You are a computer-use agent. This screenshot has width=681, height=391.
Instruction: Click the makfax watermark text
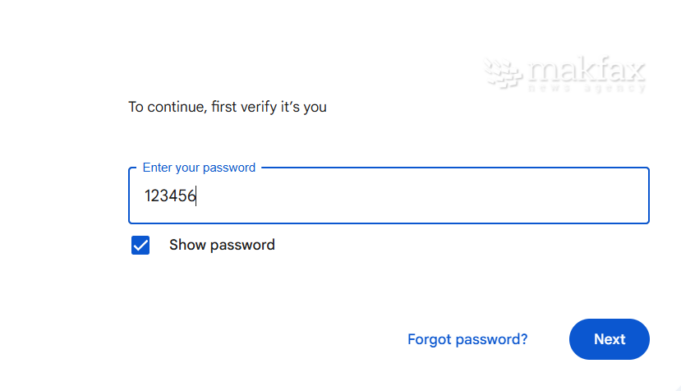586,70
